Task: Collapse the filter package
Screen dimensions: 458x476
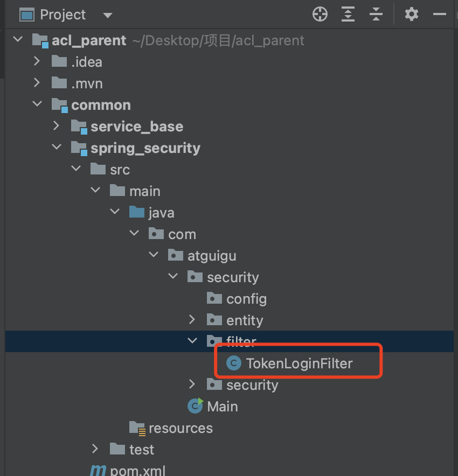Action: pyautogui.click(x=192, y=341)
